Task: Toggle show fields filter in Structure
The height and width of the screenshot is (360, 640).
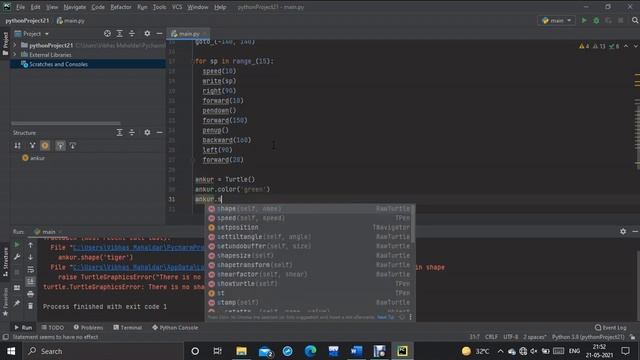Action: (45, 146)
